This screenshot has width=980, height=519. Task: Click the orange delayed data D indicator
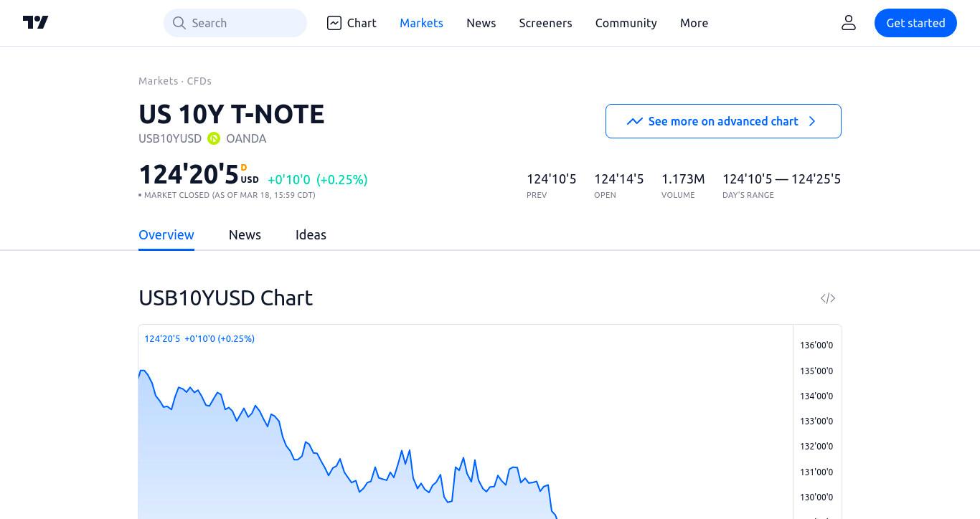[244, 168]
